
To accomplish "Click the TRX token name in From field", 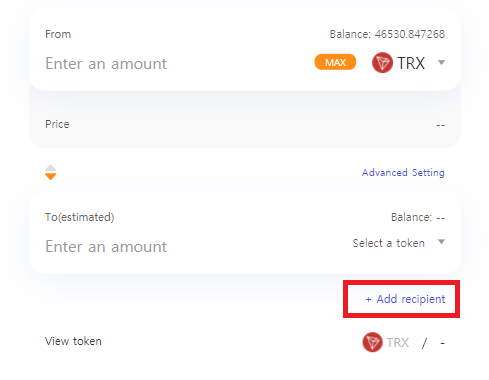I will pos(411,63).
